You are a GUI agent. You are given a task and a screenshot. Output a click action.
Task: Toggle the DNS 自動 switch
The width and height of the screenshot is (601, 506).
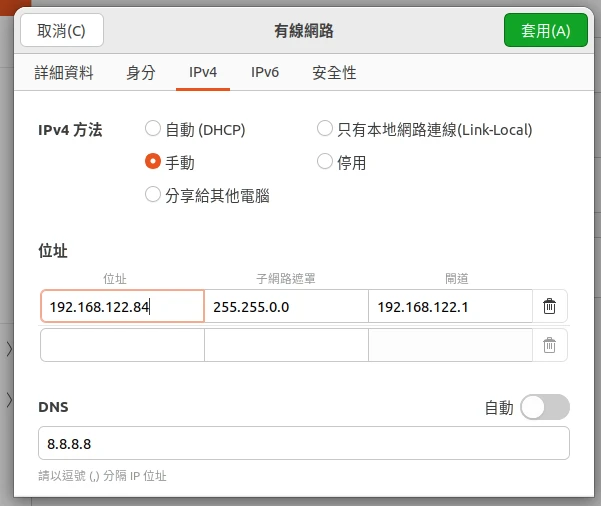tap(545, 407)
